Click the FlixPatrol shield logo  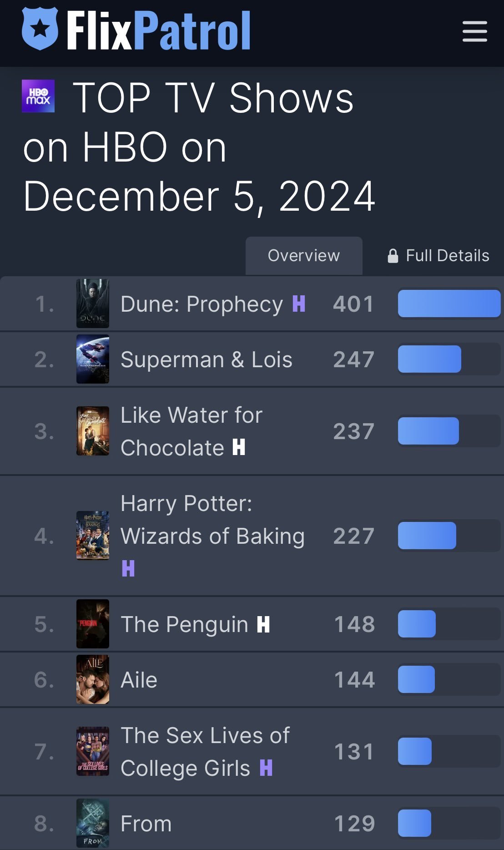[40, 29]
